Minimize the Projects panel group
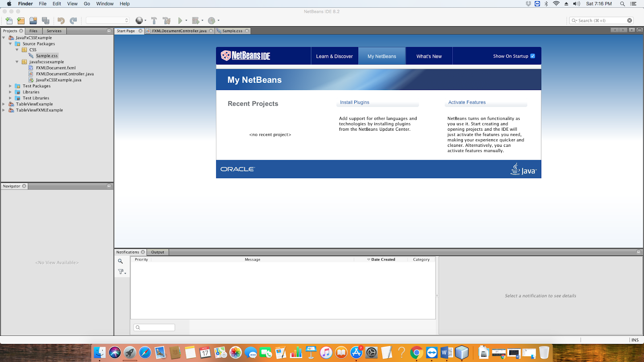This screenshot has width=644, height=362. [x=109, y=31]
